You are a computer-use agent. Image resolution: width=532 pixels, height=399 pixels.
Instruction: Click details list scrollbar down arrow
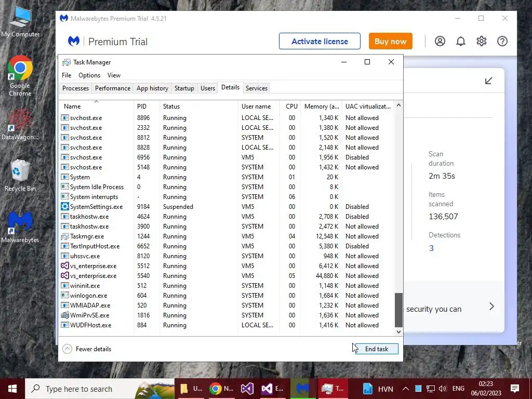(398, 332)
